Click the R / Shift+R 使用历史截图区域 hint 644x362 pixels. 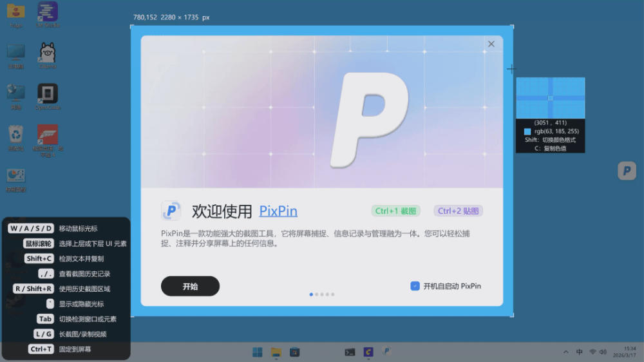[x=62, y=289]
